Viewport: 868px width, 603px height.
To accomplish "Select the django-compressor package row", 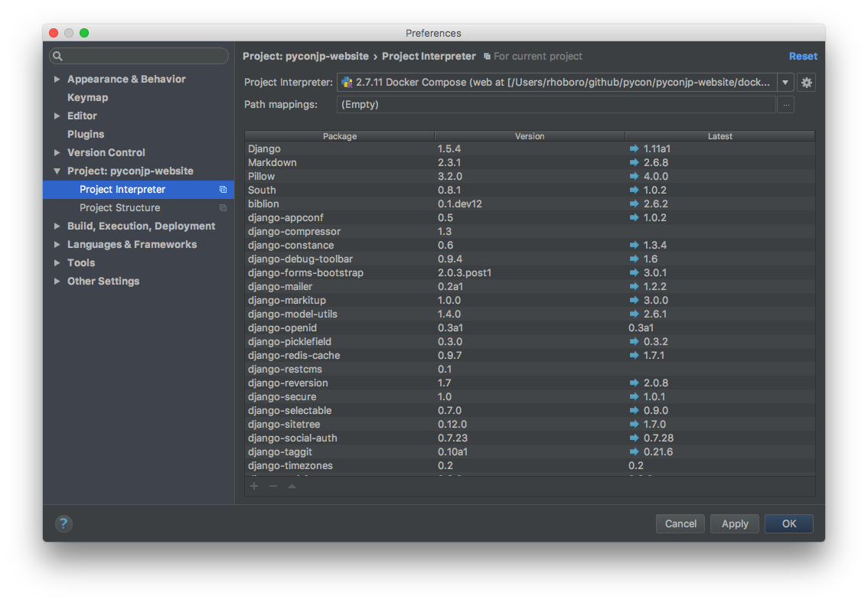I will [530, 232].
